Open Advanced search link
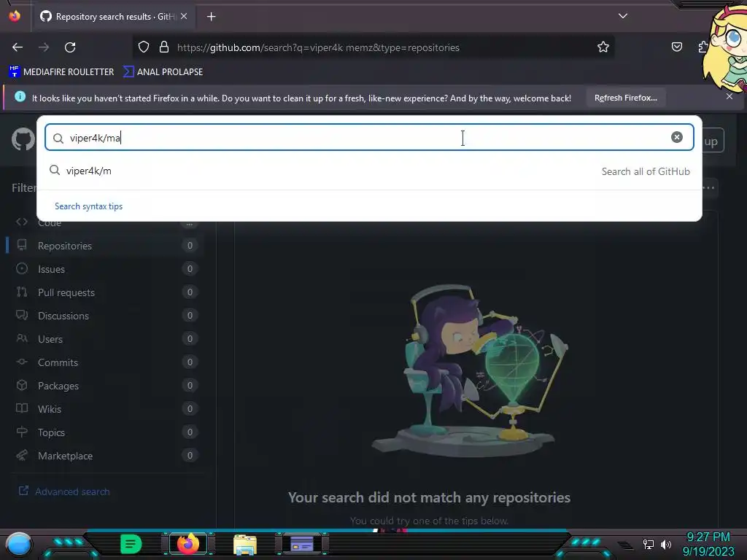 64,491
